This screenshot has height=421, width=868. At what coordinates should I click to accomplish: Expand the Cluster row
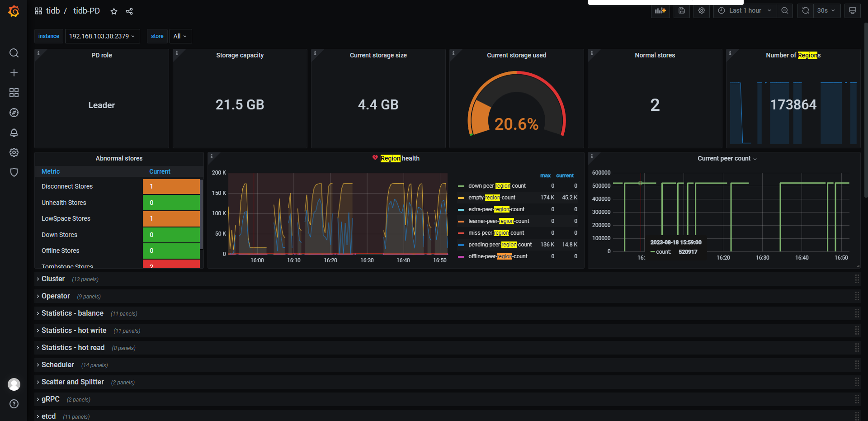click(53, 279)
